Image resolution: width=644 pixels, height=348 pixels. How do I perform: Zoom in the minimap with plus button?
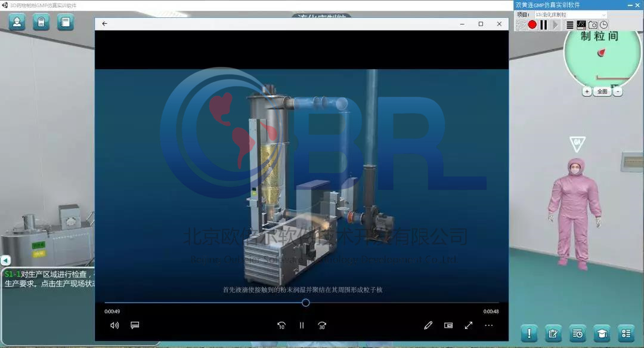tap(587, 91)
